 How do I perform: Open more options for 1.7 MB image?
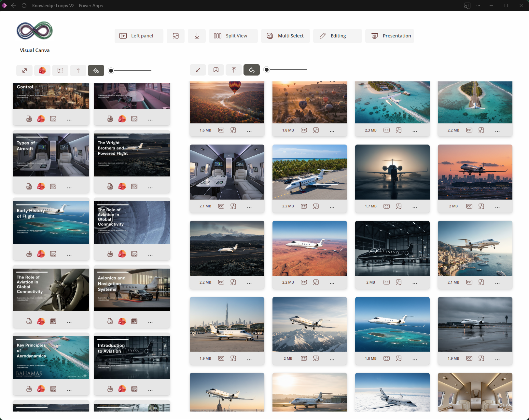(415, 207)
